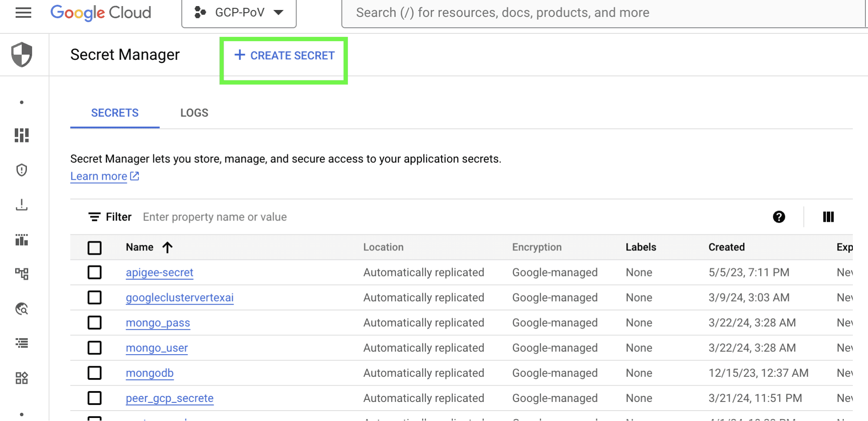Switch to the Logs tab

(194, 113)
